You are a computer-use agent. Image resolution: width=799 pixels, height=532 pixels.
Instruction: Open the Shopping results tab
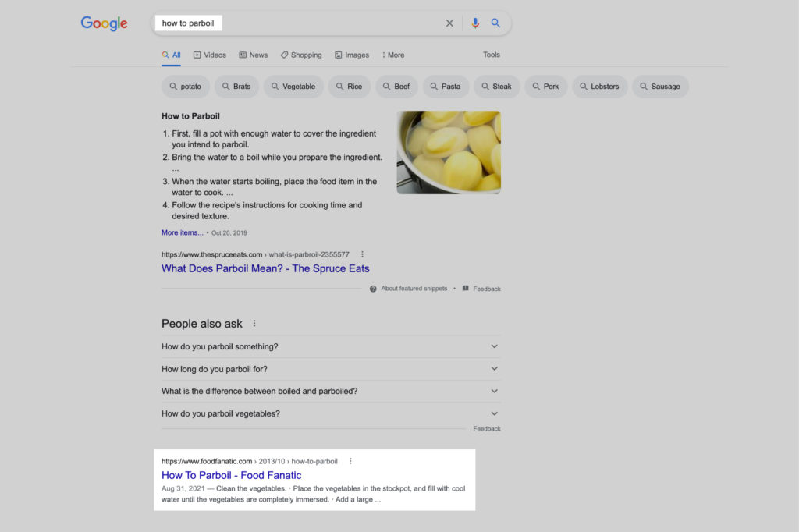[301, 55]
